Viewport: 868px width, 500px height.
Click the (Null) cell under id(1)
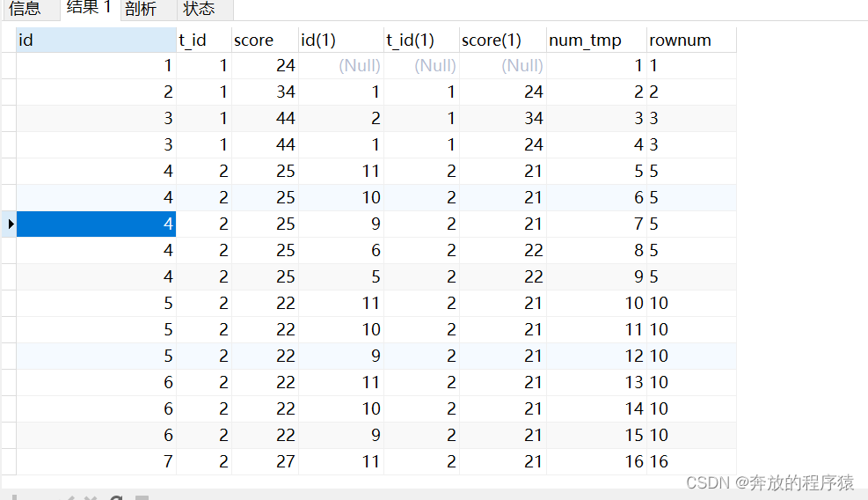[x=340, y=66]
